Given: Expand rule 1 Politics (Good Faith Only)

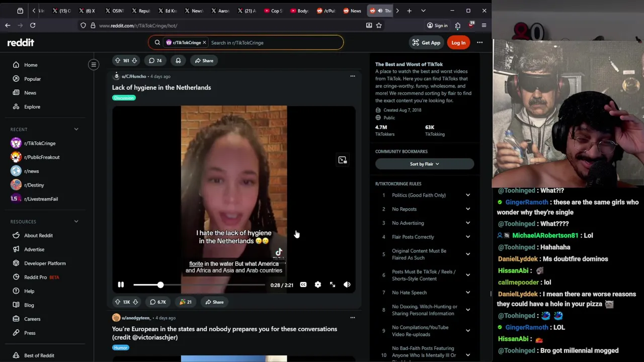Looking at the screenshot, I should (x=468, y=195).
